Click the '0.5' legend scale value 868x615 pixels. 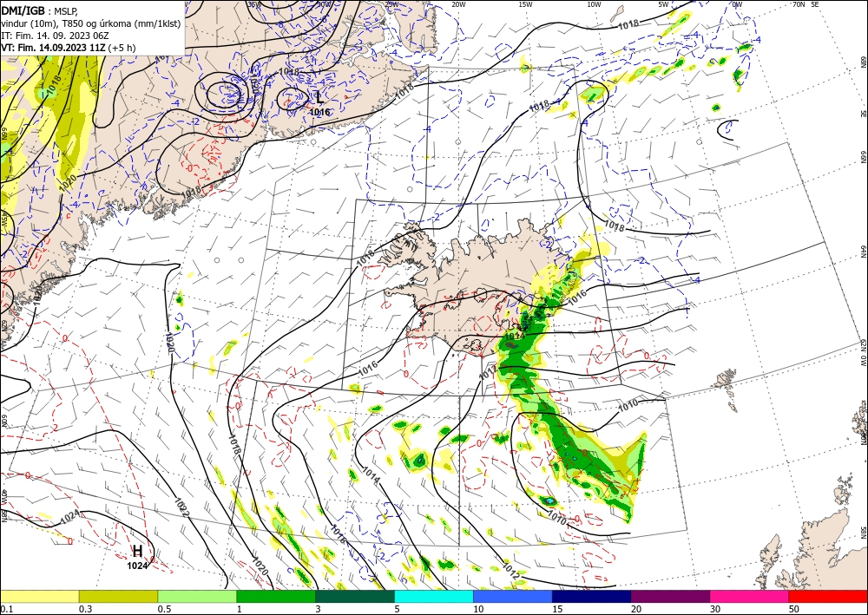click(x=164, y=608)
